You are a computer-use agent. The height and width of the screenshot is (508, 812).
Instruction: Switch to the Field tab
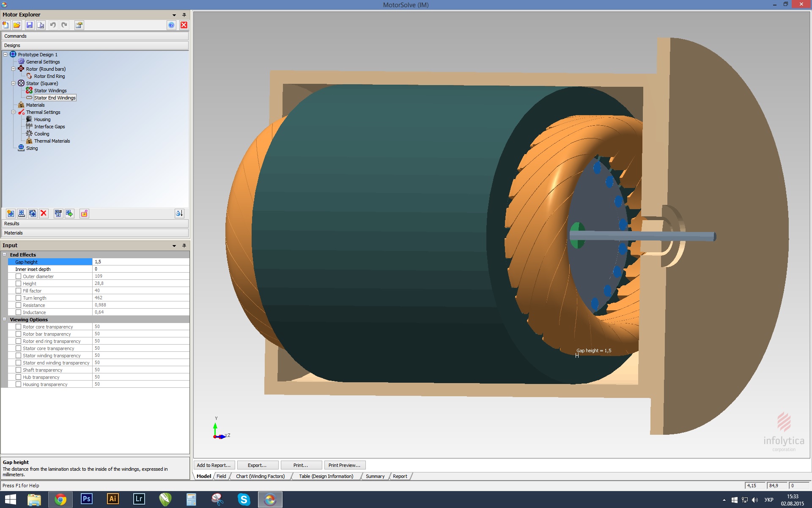(x=221, y=476)
